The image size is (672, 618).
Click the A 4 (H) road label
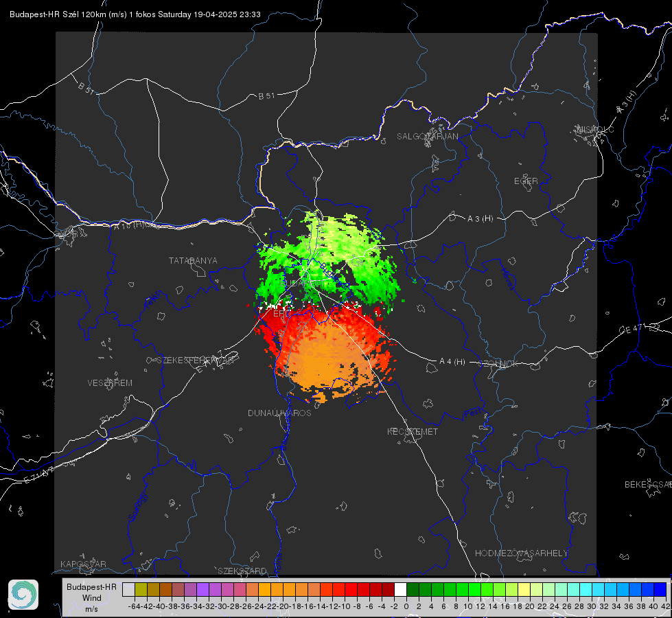coord(452,362)
